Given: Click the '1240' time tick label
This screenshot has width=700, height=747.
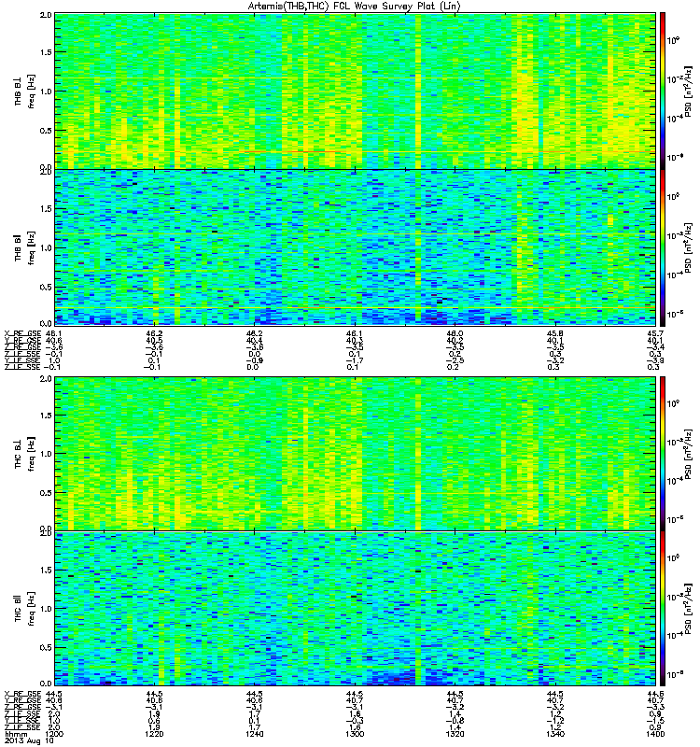Looking at the screenshot, I should tap(255, 734).
